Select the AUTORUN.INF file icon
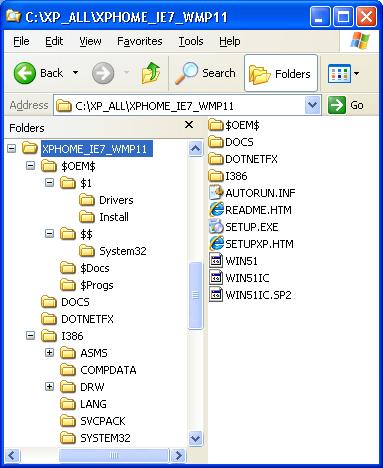Viewport: 383px width, 468px height. point(216,193)
